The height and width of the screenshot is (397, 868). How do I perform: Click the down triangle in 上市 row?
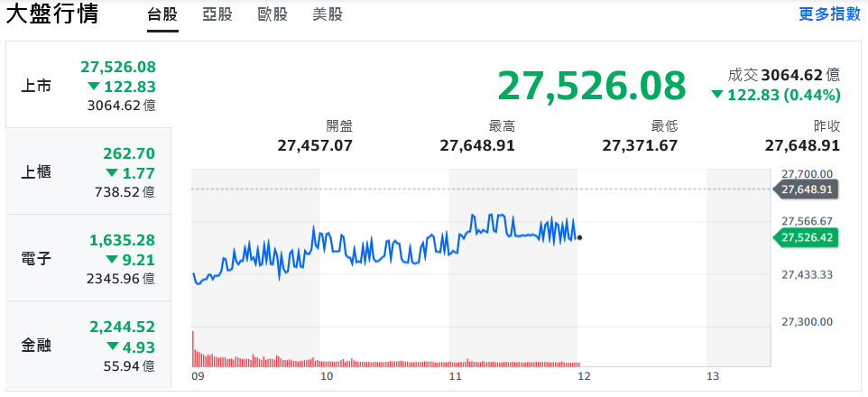(x=94, y=87)
